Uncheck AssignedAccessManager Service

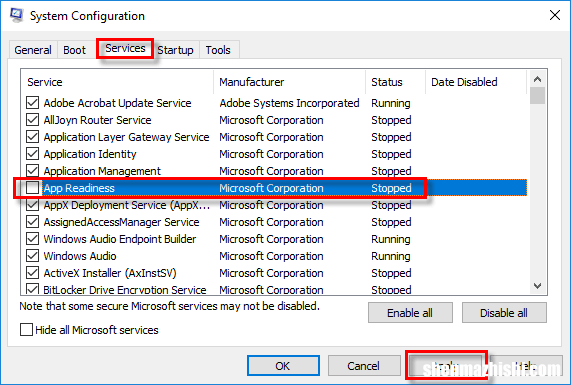click(32, 222)
